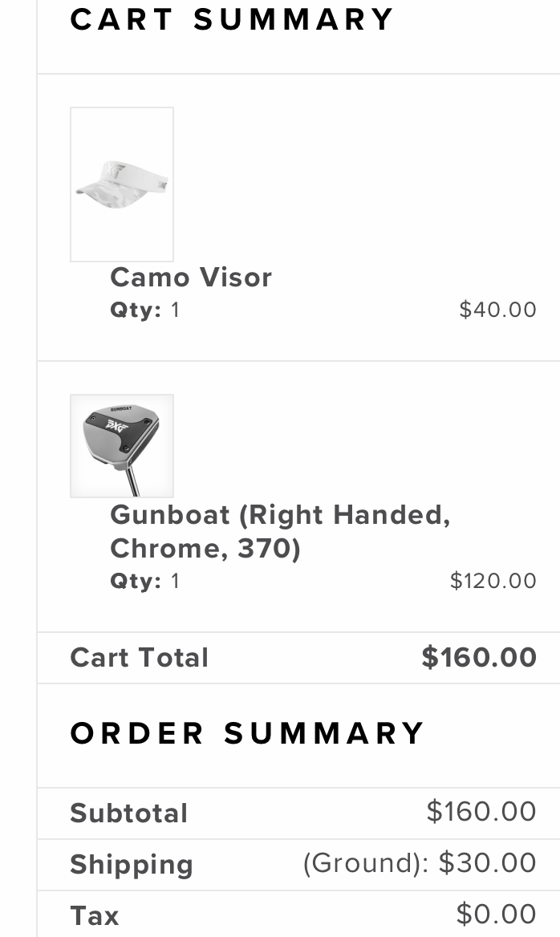This screenshot has width=560, height=937.
Task: Click the $40.00 Camo Visor price
Action: (x=497, y=310)
